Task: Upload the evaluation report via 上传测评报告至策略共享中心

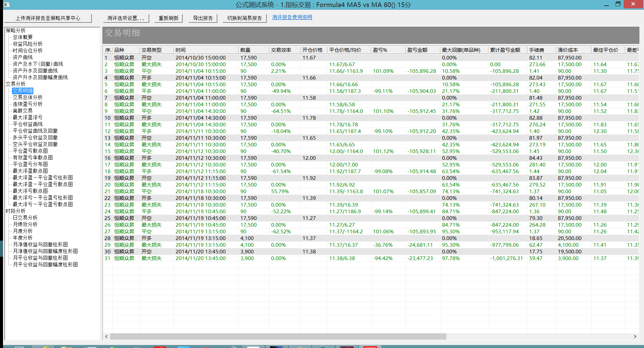Action: pos(48,18)
